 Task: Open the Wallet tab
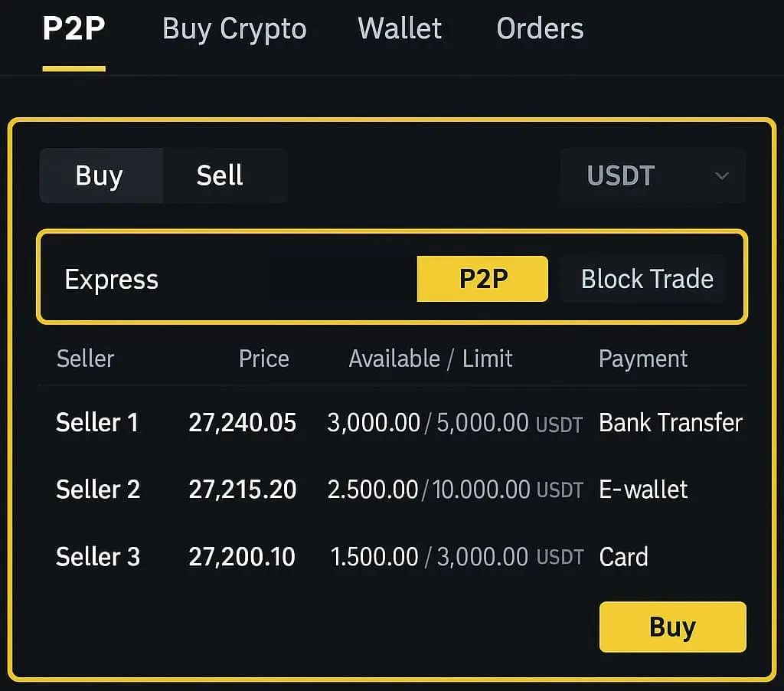[x=400, y=28]
